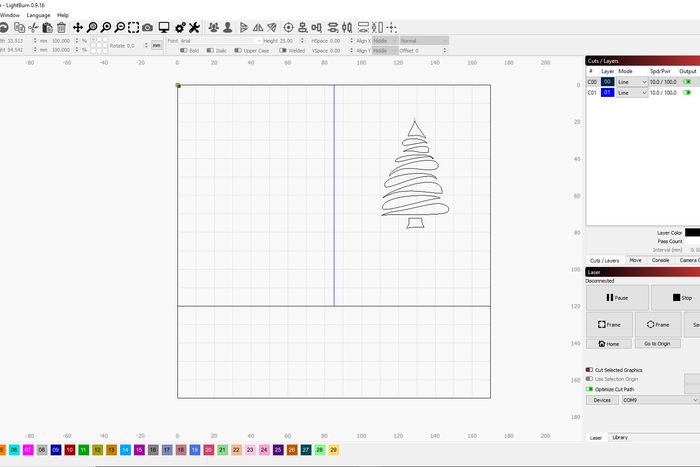Image resolution: width=700 pixels, height=467 pixels.
Task: Open the settings gear icon
Action: pos(180,27)
